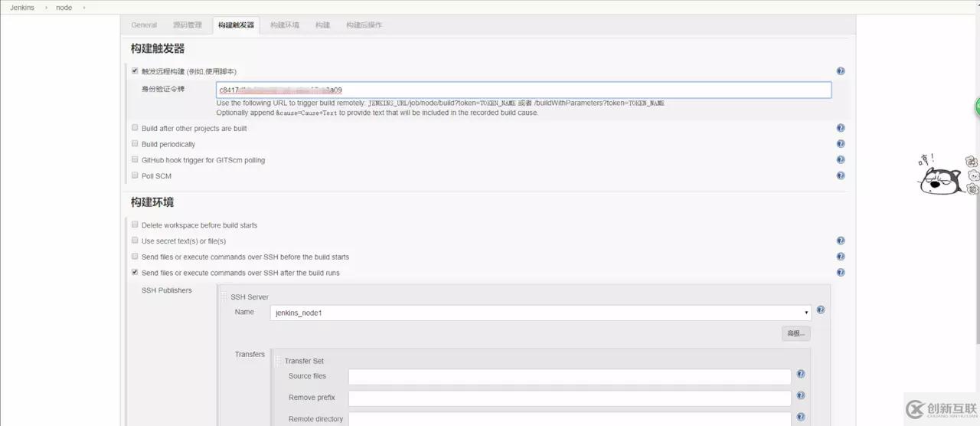The height and width of the screenshot is (426, 980).
Task: Switch to the 构建后操作 tab
Action: tap(364, 25)
